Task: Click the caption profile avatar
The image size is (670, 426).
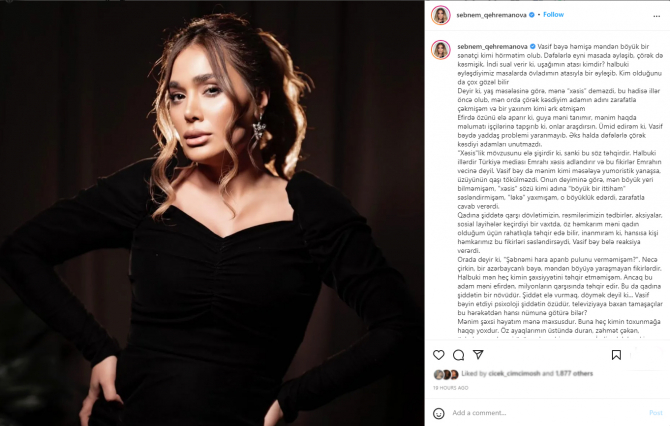Action: (x=441, y=50)
